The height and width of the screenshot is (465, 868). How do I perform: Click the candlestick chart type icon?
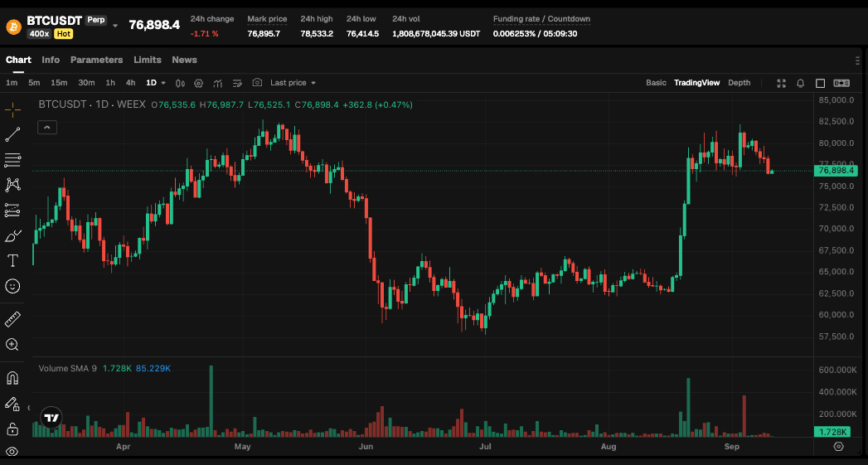point(180,83)
